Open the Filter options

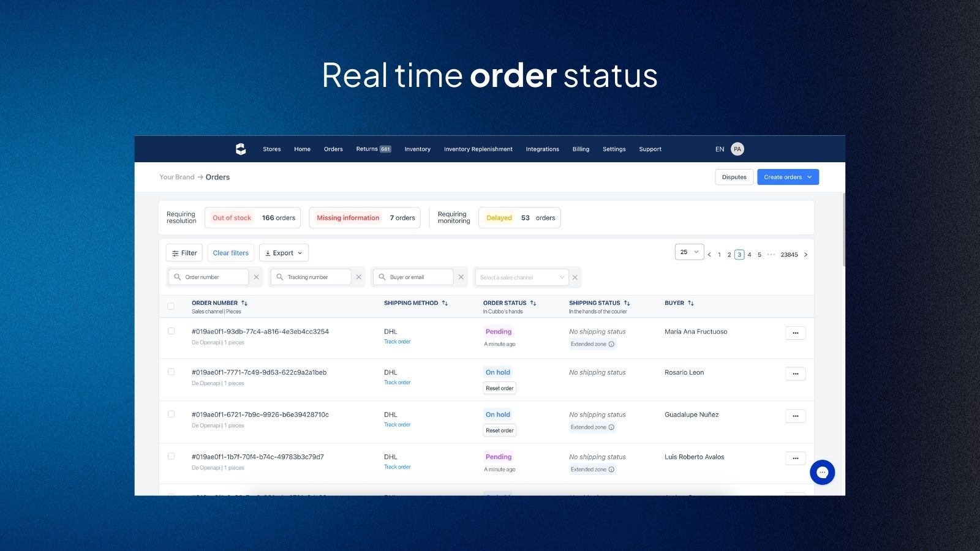click(184, 252)
